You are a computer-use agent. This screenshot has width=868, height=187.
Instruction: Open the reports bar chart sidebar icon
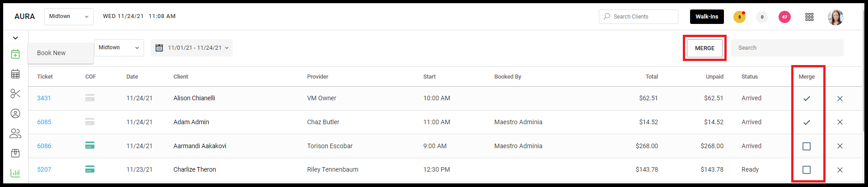(x=15, y=173)
